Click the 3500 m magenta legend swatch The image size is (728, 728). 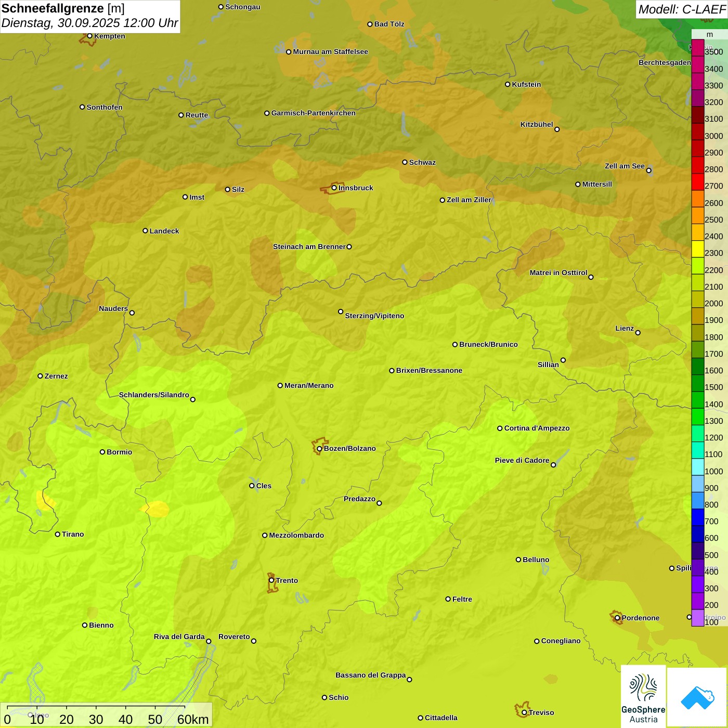point(698,48)
